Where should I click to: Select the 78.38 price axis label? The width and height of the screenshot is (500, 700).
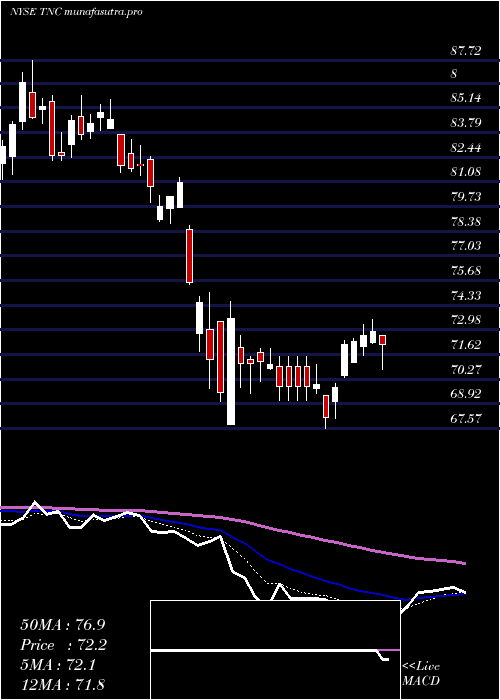[x=466, y=221]
